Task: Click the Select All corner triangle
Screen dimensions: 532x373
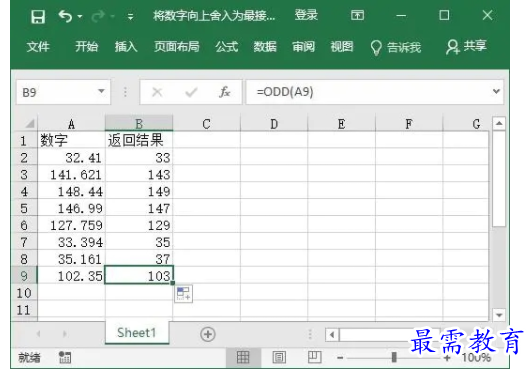Action: click(30, 123)
